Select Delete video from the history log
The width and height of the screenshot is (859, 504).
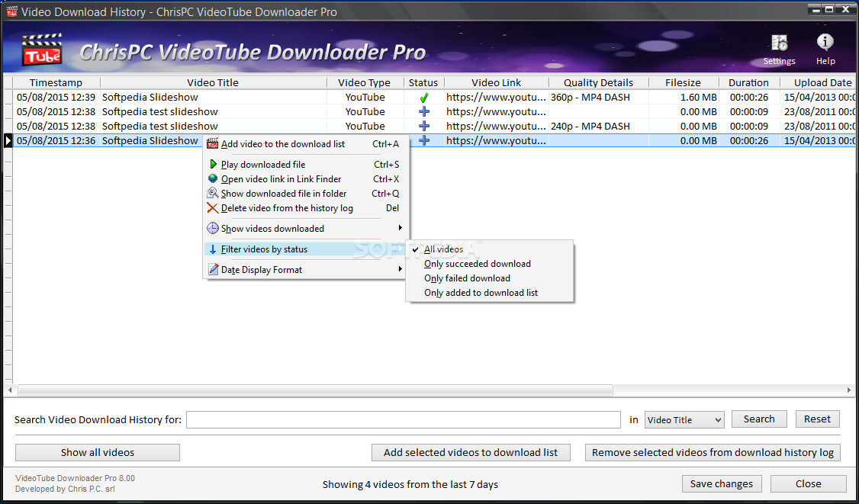(x=306, y=208)
